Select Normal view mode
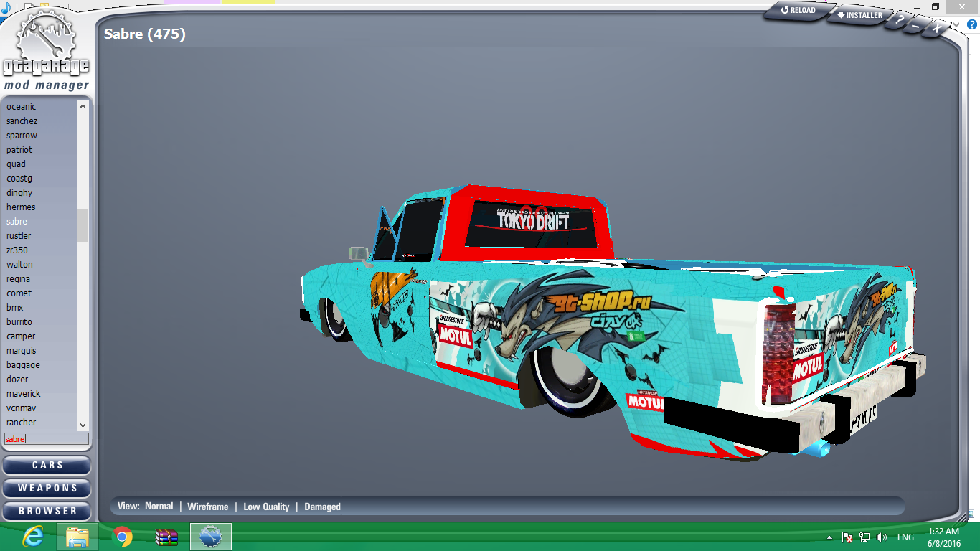This screenshot has width=980, height=551. pyautogui.click(x=159, y=506)
